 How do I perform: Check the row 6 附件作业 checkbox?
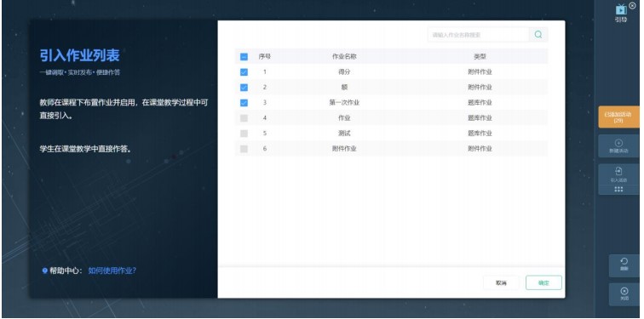tap(244, 149)
